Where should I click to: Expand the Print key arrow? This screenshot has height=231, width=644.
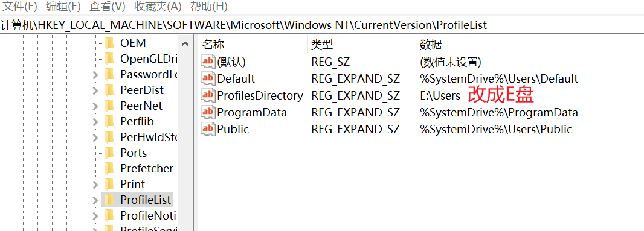pyautogui.click(x=95, y=185)
